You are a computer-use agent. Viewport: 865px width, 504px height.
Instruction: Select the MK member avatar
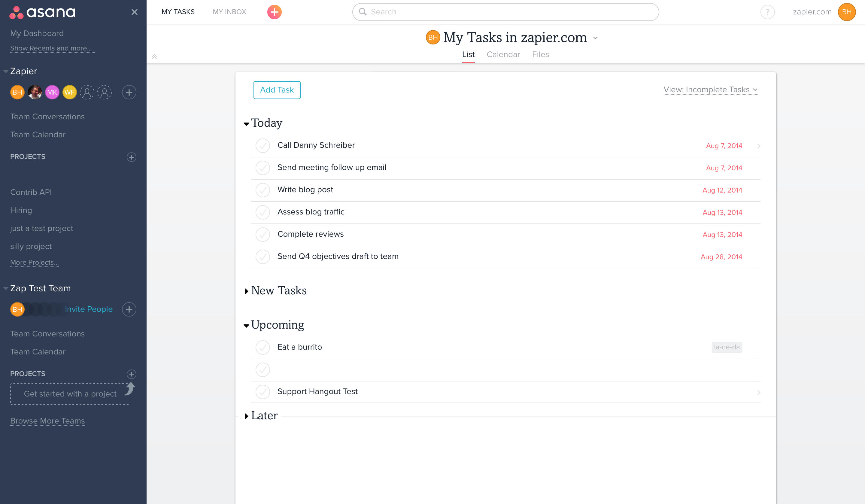click(x=52, y=92)
